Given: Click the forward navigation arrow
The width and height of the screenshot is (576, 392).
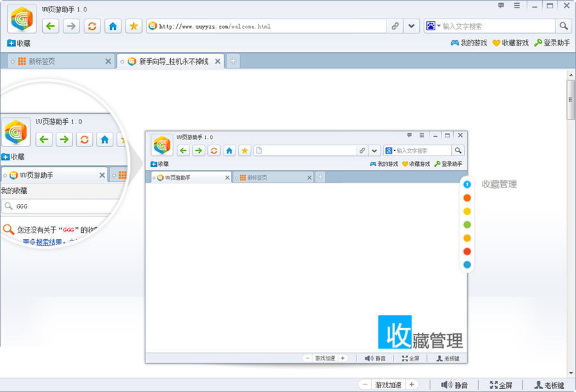Looking at the screenshot, I should coord(72,26).
